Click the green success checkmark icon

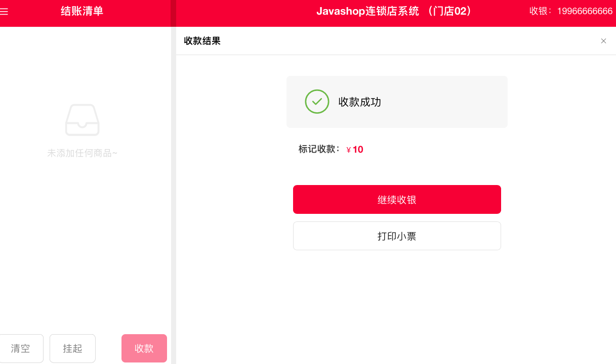point(317,102)
